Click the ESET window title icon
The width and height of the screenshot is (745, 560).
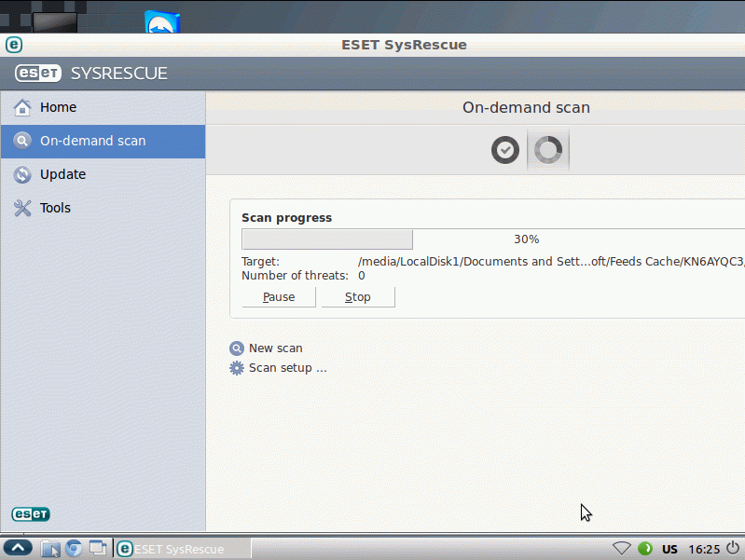click(14, 45)
